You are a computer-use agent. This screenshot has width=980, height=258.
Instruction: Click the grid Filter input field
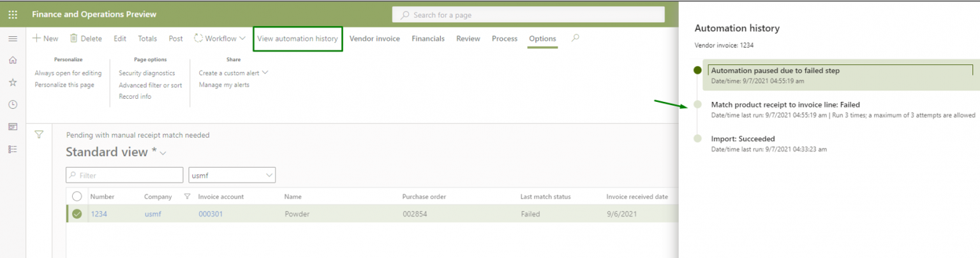pos(124,175)
